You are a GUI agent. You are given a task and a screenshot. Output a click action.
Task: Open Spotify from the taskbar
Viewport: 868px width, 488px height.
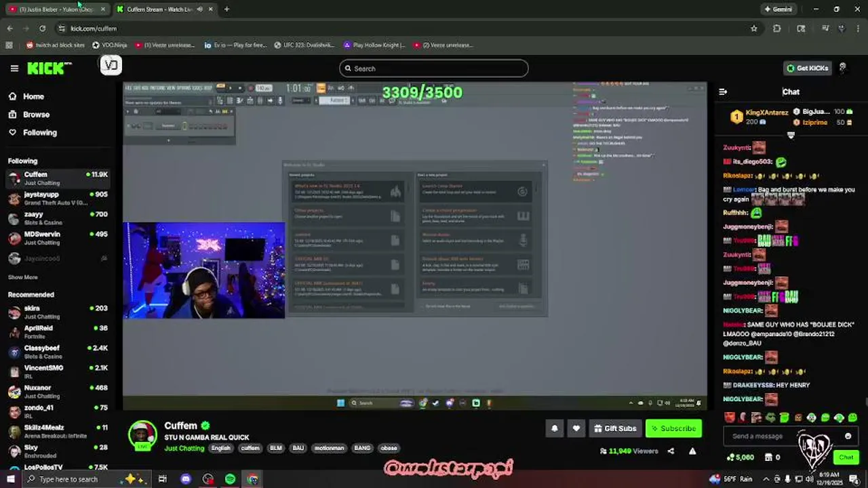(231, 479)
